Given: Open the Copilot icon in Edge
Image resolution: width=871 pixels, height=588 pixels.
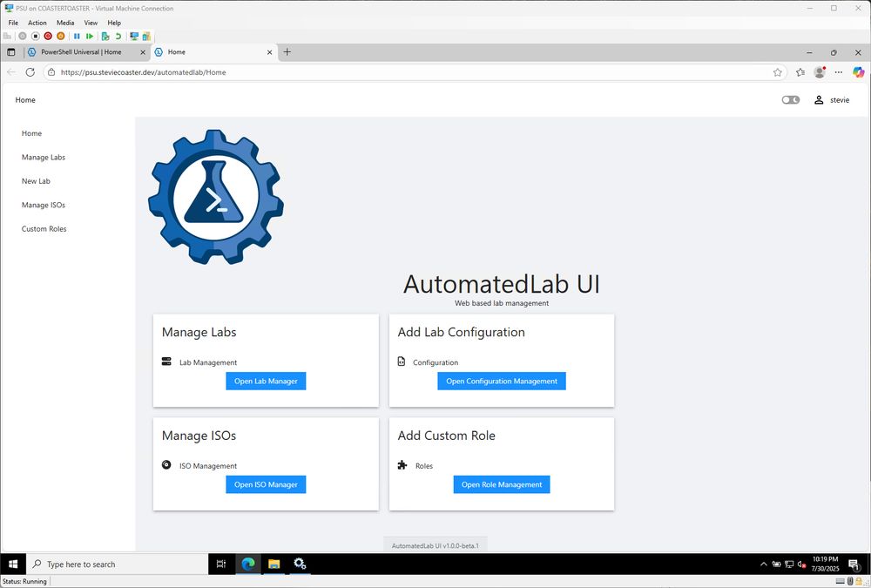Looking at the screenshot, I should point(858,72).
